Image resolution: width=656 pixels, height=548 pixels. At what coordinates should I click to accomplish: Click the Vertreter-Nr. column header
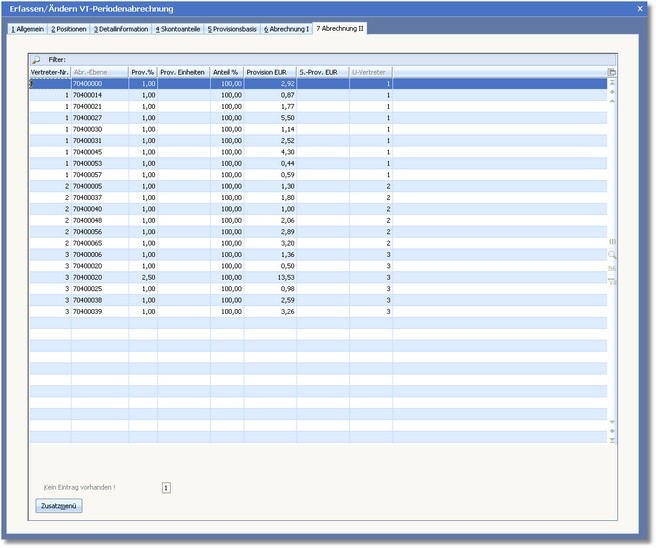(49, 72)
